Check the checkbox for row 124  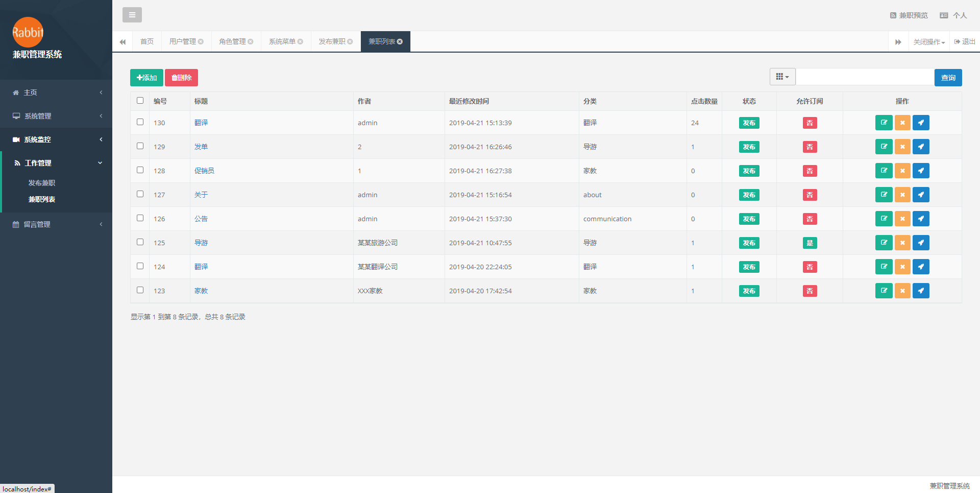(140, 266)
